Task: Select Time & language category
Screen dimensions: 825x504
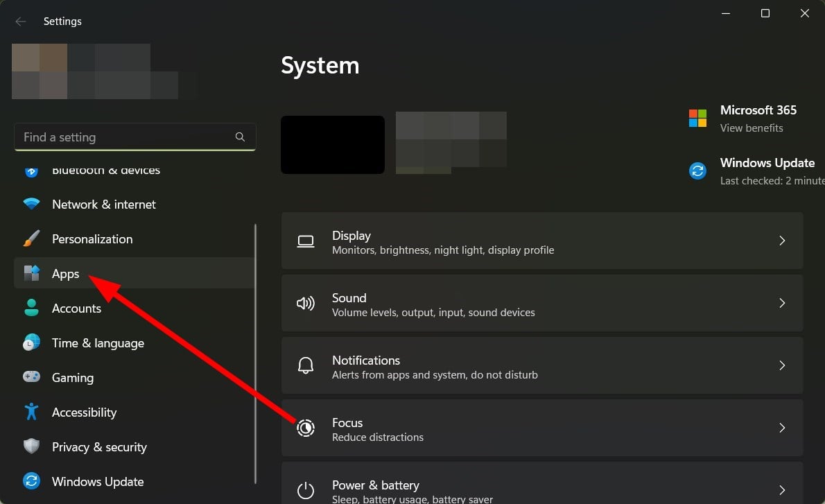Action: tap(134, 343)
